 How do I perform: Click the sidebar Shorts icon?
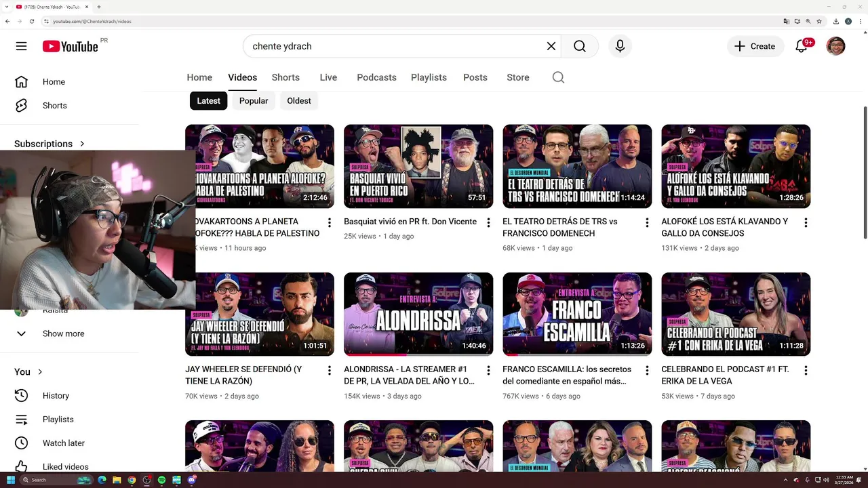[x=22, y=106]
